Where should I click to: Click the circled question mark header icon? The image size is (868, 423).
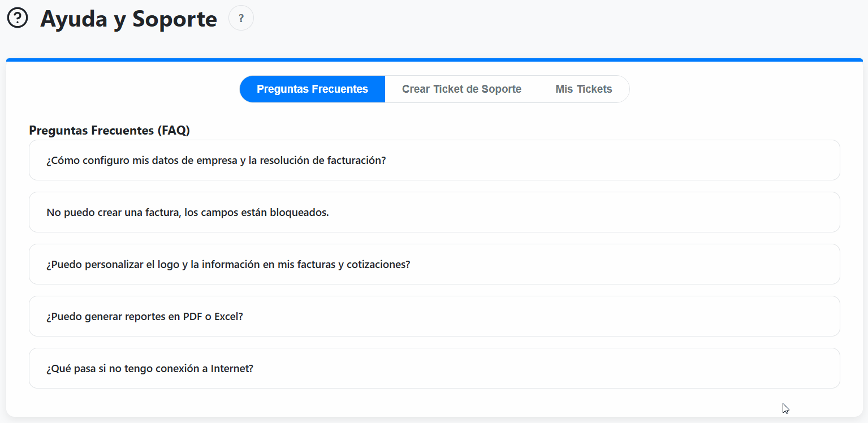(x=19, y=17)
